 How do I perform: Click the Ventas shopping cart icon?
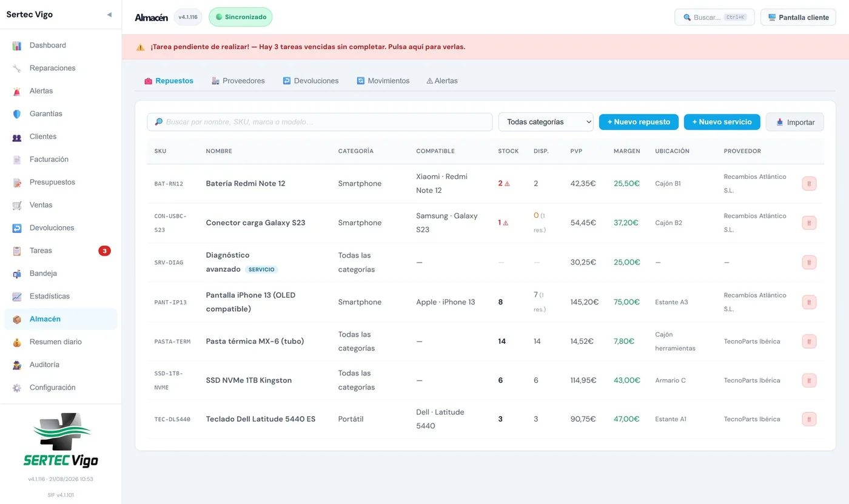tap(17, 205)
